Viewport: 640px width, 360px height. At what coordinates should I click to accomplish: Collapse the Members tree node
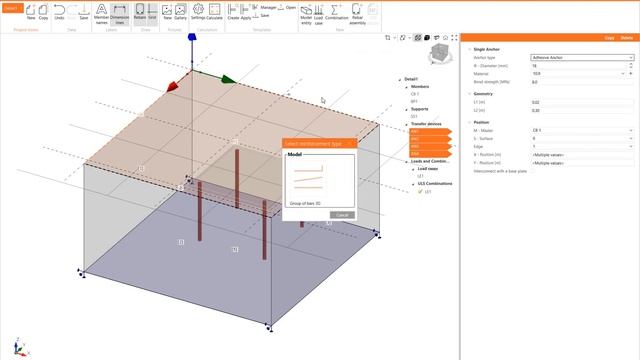click(407, 87)
